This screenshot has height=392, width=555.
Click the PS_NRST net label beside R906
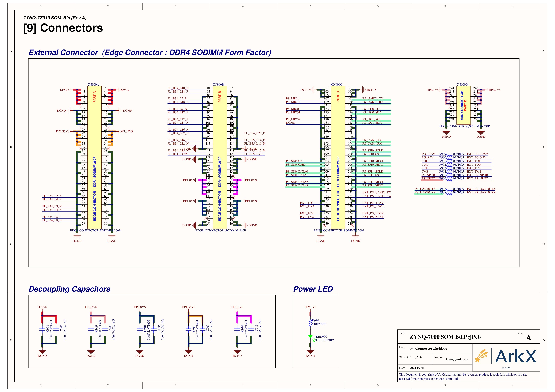(428, 179)
